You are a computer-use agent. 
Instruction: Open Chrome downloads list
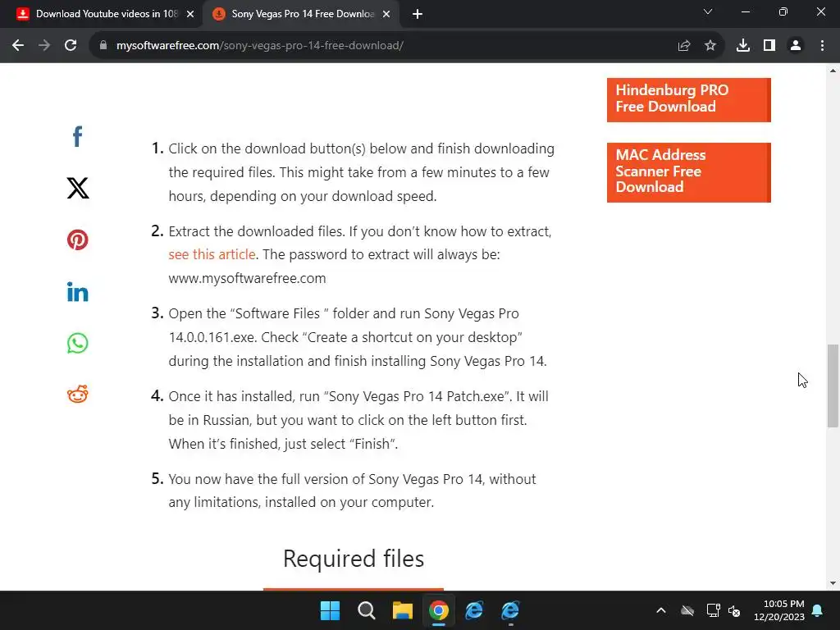pyautogui.click(x=743, y=46)
